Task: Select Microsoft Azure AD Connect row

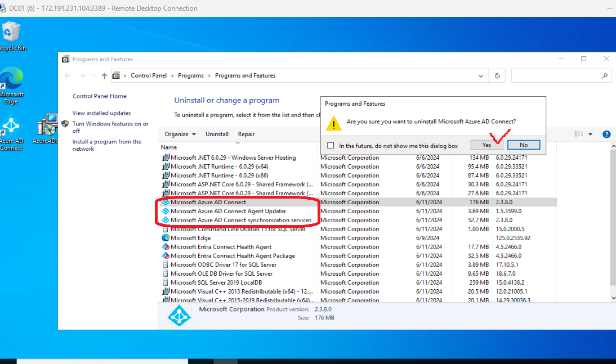Action: [x=357, y=202]
